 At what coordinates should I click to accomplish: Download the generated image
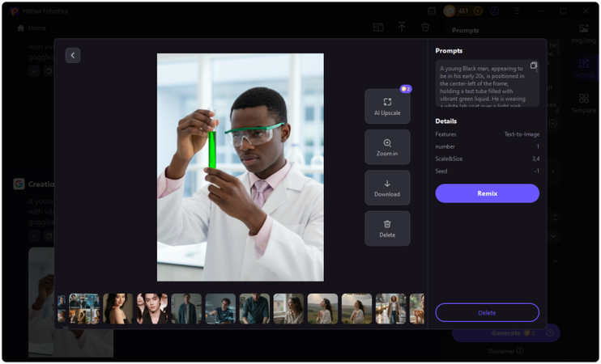(387, 188)
